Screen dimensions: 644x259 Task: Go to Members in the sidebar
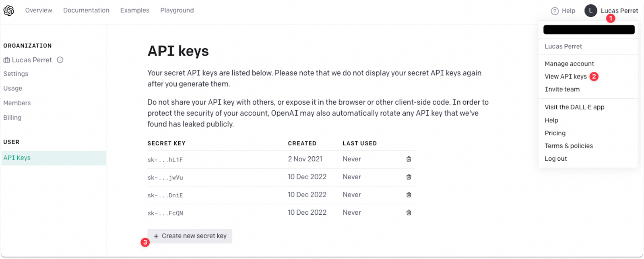17,103
